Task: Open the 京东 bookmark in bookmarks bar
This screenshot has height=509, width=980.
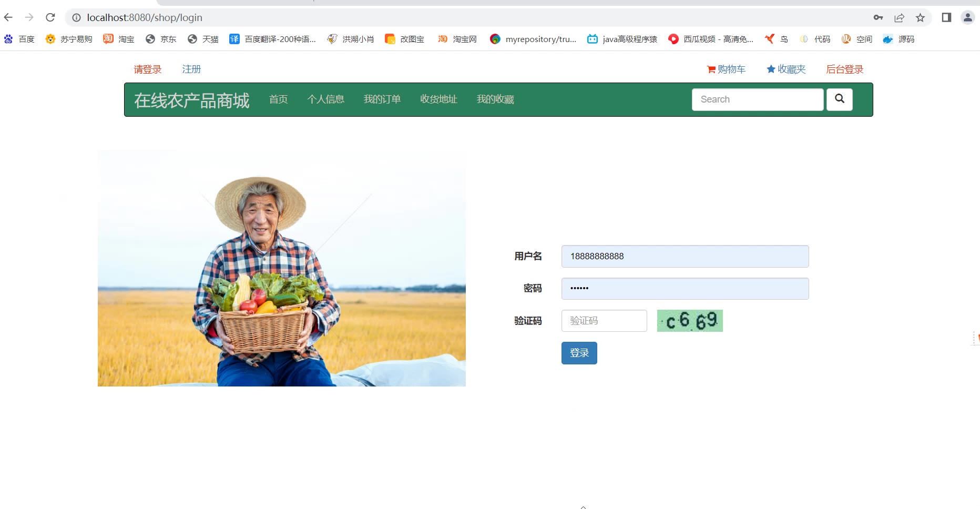Action: (161, 39)
